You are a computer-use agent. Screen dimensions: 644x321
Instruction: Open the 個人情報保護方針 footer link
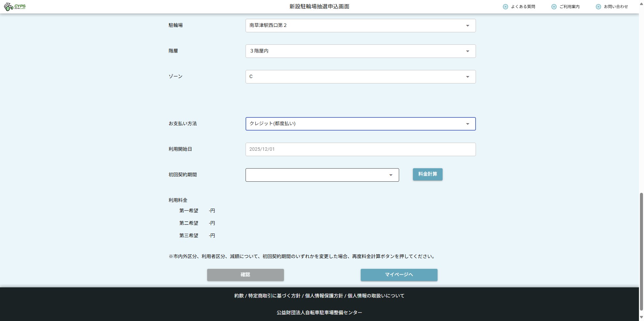click(x=324, y=296)
